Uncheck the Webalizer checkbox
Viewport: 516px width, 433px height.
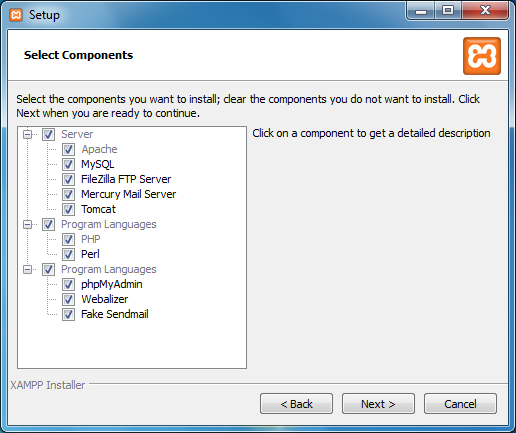[x=68, y=299]
